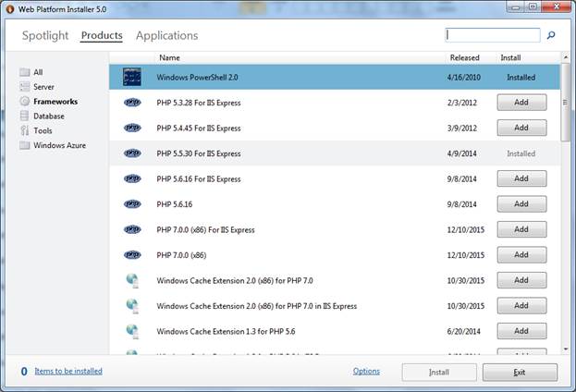Click the scrollbar down arrow
The image size is (576, 392).
click(566, 349)
